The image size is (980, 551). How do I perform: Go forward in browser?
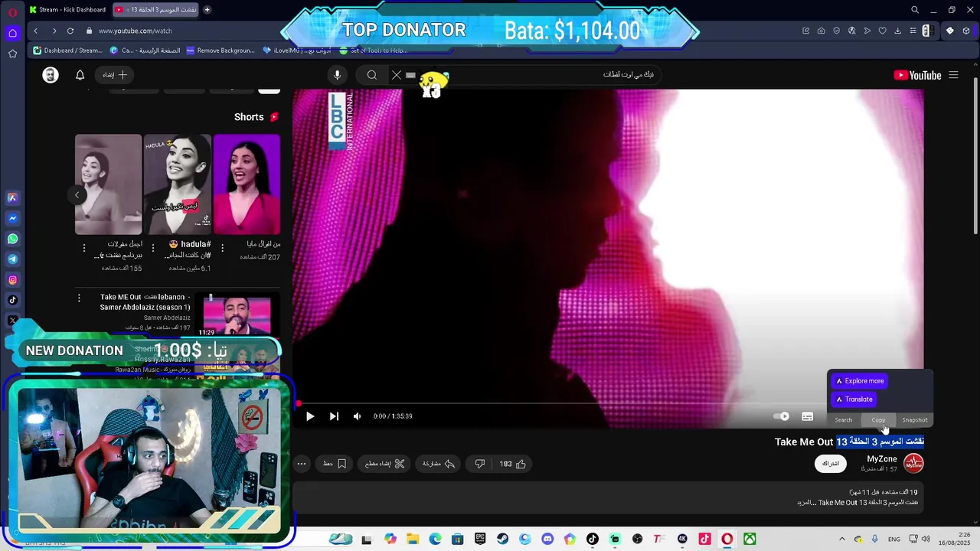(x=54, y=31)
